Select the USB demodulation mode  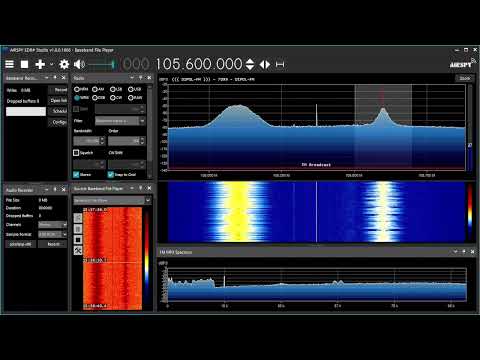click(135, 89)
